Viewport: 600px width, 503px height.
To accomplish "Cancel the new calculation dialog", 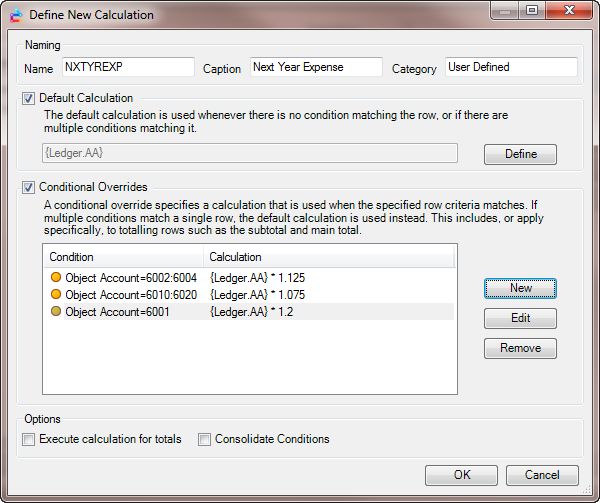I will click(542, 475).
